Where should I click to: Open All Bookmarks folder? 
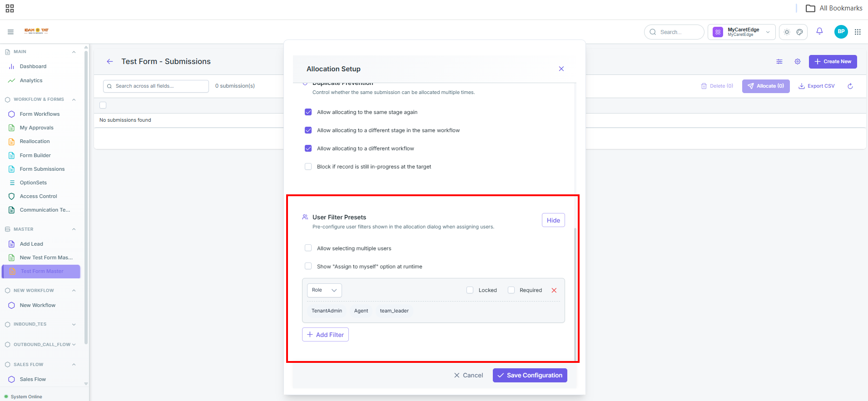[834, 8]
